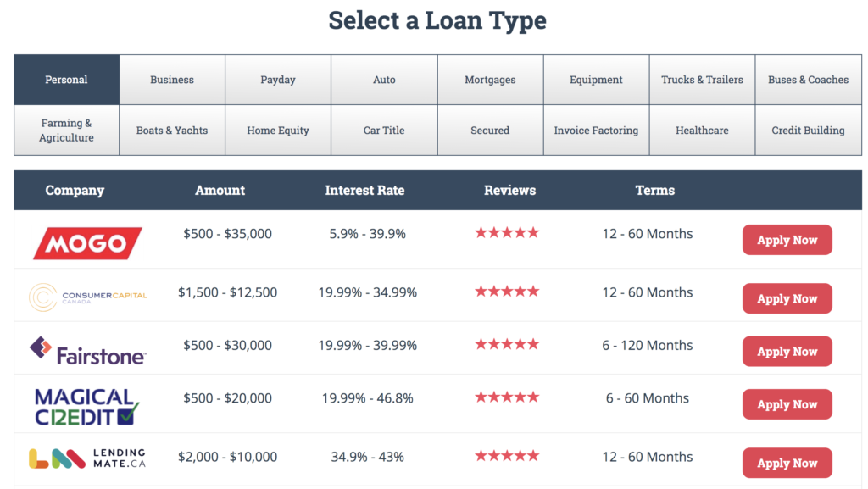This screenshot has width=868, height=489.
Task: Click the LendingMate.ca logo
Action: tap(87, 458)
